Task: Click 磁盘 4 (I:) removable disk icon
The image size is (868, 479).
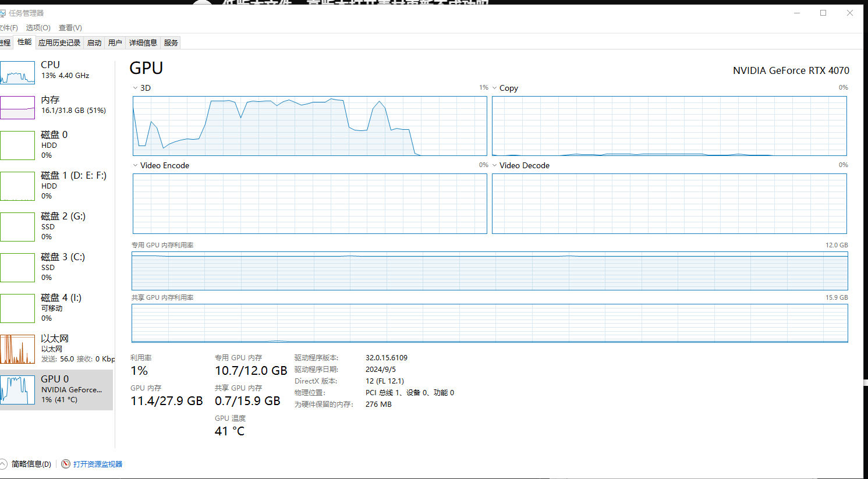Action: pos(17,308)
